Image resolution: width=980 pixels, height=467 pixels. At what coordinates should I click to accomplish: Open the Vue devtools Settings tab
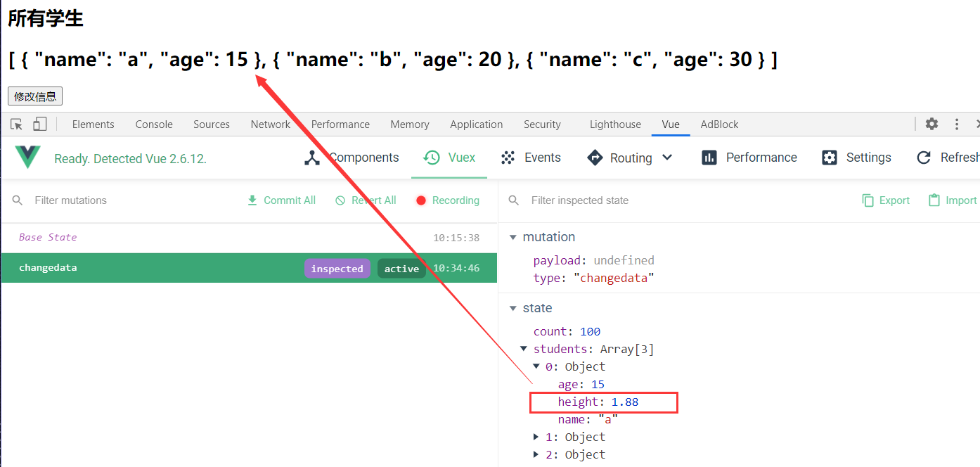pyautogui.click(x=856, y=158)
